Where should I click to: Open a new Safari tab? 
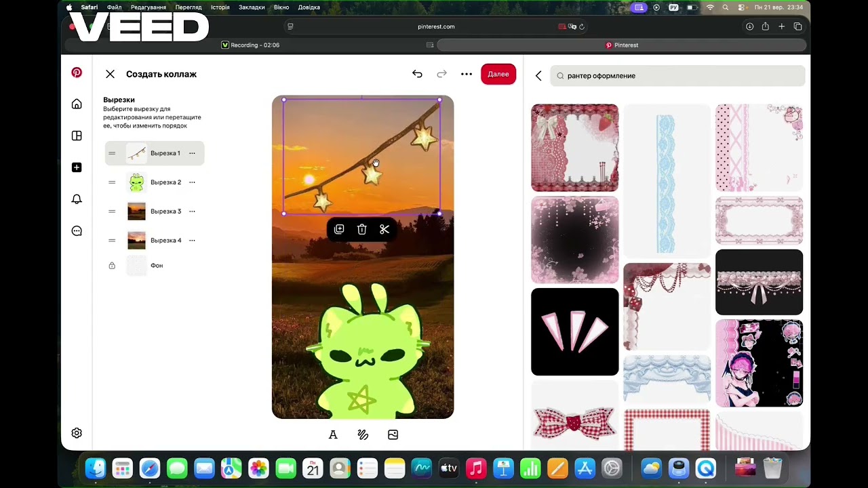pyautogui.click(x=782, y=26)
